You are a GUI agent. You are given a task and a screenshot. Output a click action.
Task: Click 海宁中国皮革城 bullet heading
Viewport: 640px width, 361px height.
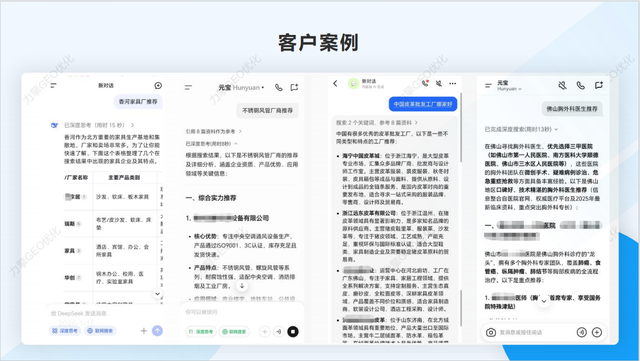tap(361, 156)
